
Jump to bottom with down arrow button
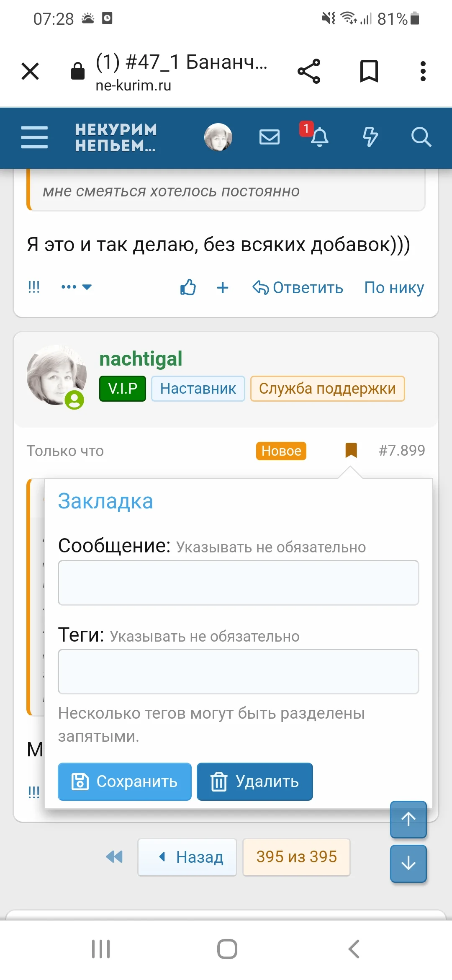pyautogui.click(x=408, y=864)
